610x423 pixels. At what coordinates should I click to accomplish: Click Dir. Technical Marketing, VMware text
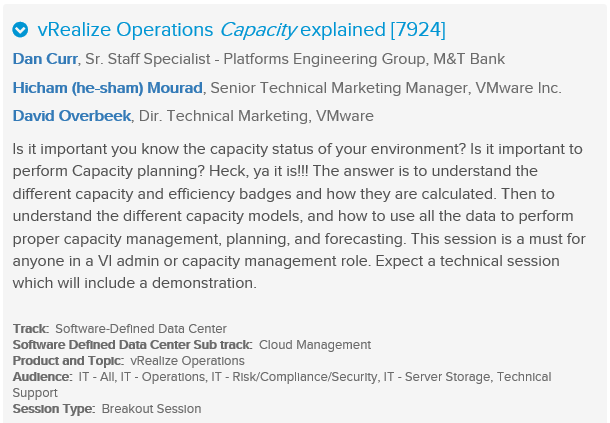click(258, 116)
